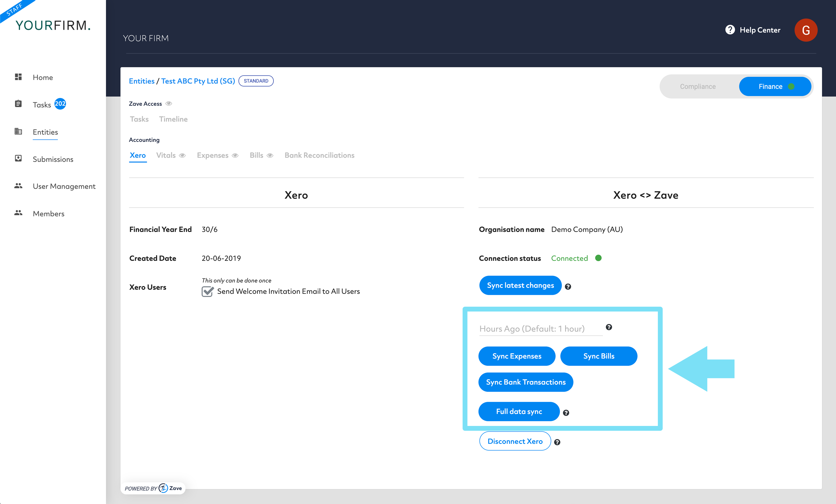Open Submissions in the sidebar
The height and width of the screenshot is (504, 836).
point(53,159)
